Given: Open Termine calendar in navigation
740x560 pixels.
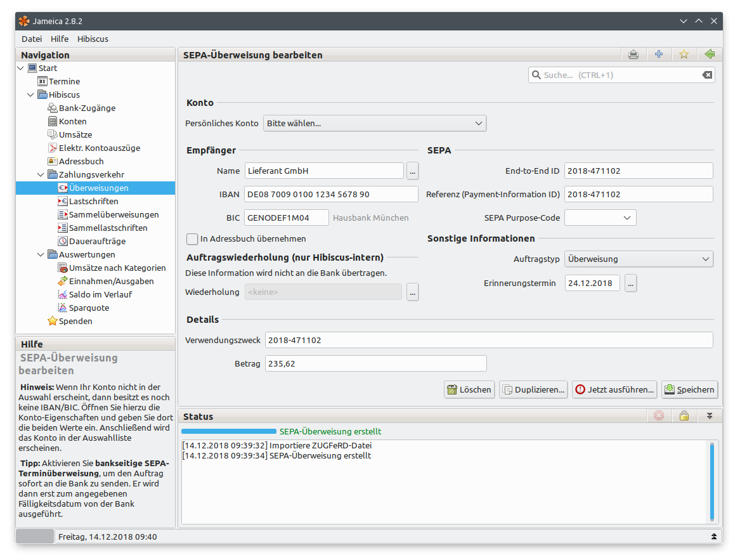Looking at the screenshot, I should coord(60,81).
